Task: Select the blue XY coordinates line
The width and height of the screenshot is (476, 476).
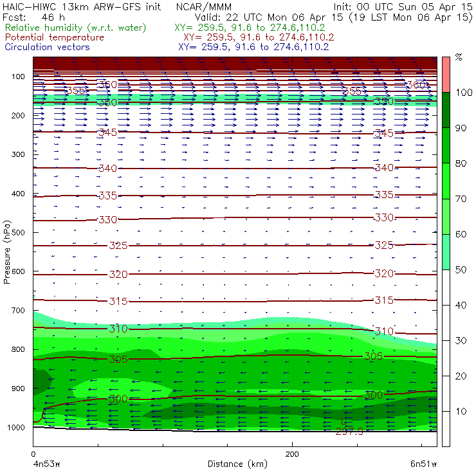Action: 253,47
